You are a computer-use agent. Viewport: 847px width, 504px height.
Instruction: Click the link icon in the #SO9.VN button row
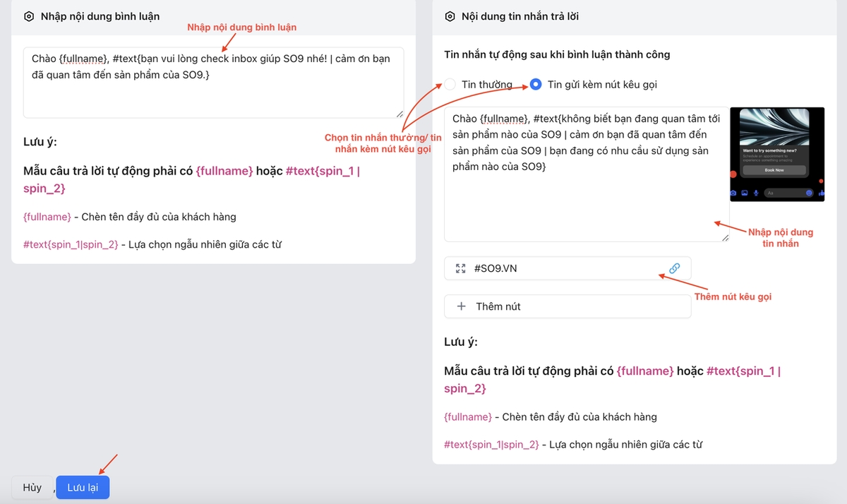(x=674, y=268)
